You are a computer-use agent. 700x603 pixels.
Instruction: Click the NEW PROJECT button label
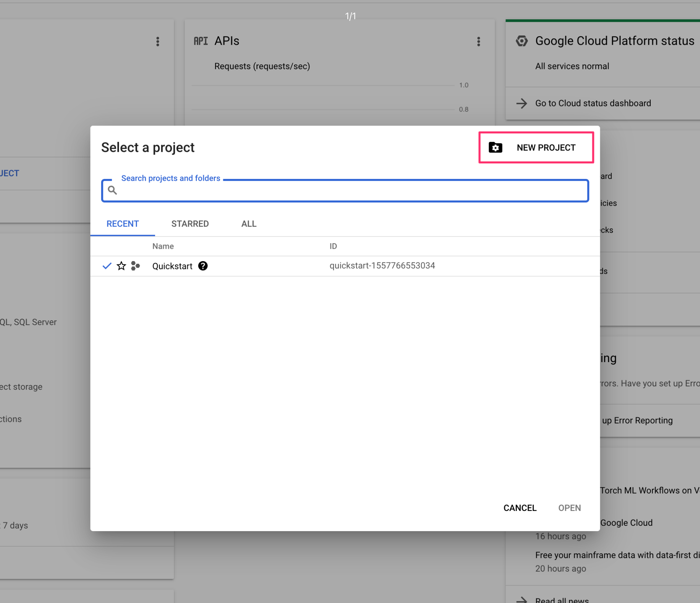[546, 147]
